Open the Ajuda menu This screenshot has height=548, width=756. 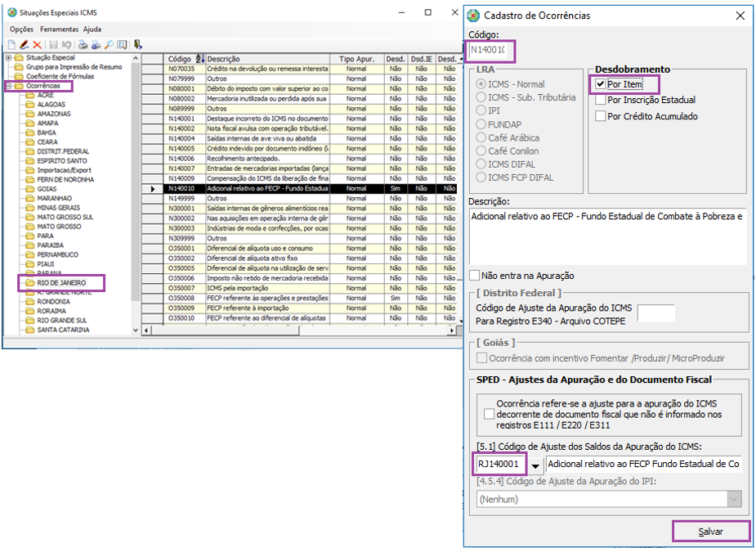click(92, 29)
